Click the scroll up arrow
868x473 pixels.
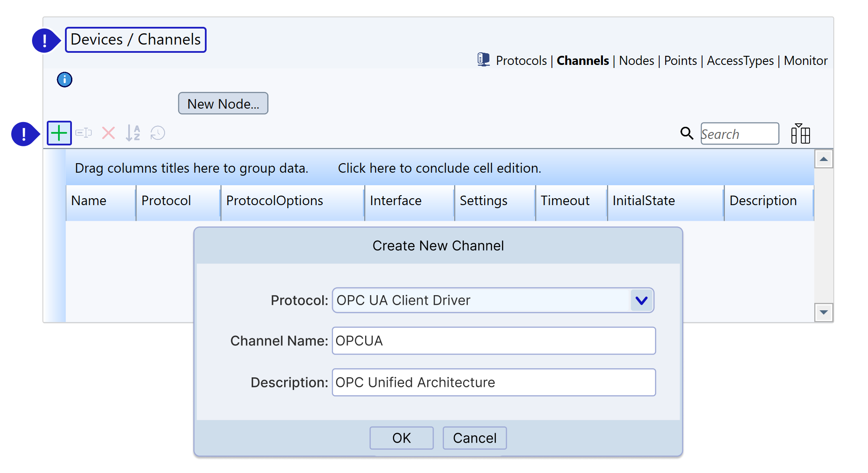pyautogui.click(x=823, y=159)
